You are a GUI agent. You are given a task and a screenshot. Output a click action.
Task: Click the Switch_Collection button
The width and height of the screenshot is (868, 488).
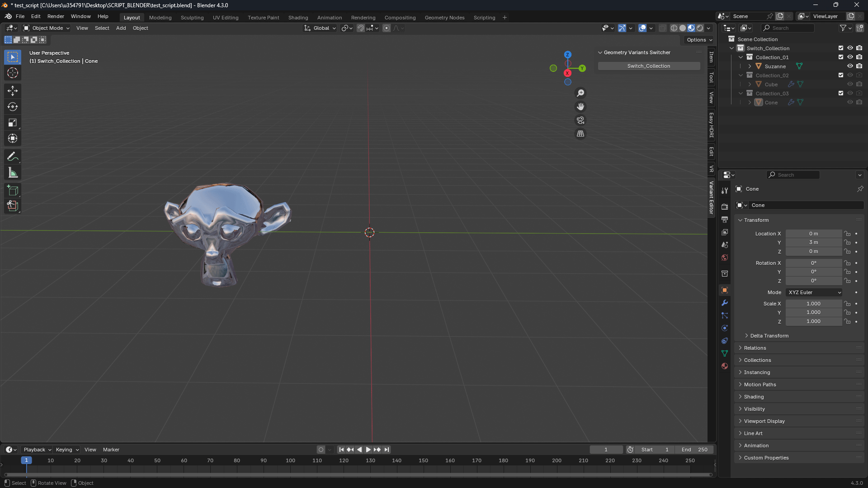point(649,66)
